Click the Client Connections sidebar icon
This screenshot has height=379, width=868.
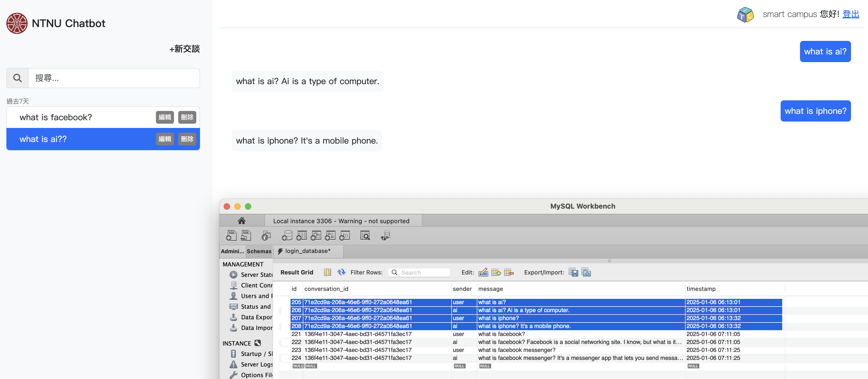[x=233, y=285]
